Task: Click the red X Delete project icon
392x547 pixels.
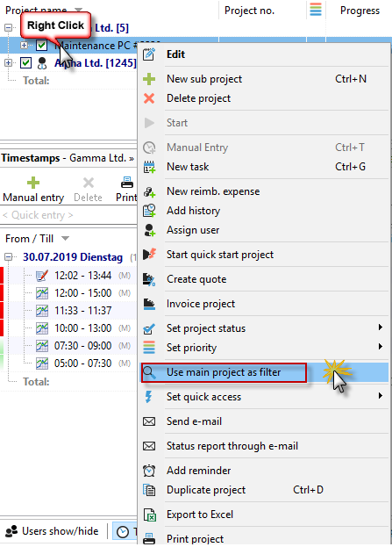Action: [x=149, y=98]
